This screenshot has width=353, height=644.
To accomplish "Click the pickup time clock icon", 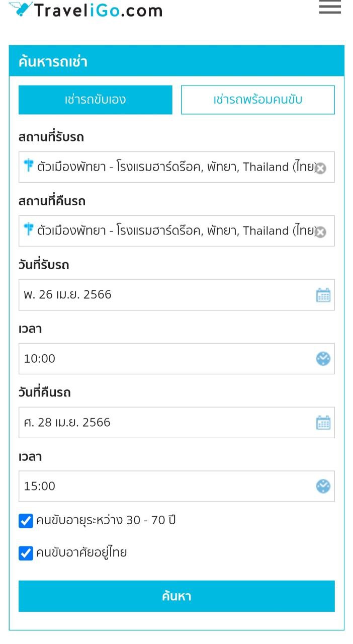I will point(323,359).
